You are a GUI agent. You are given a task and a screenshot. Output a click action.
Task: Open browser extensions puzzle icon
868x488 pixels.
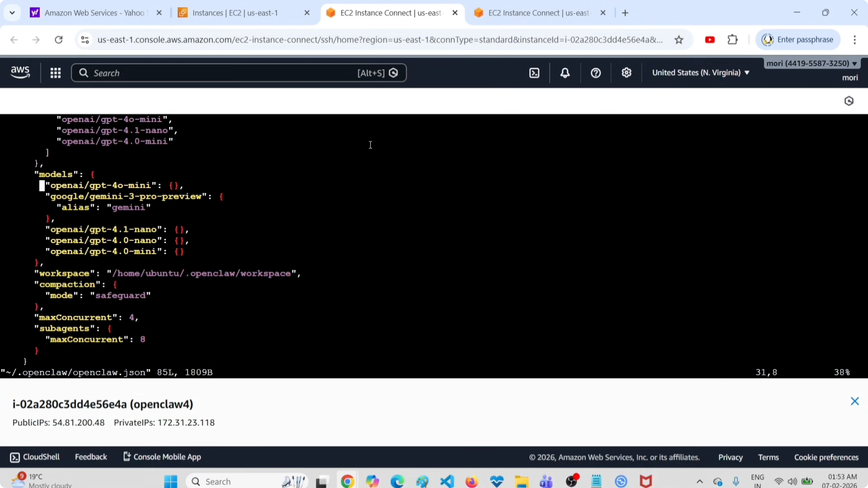733,40
